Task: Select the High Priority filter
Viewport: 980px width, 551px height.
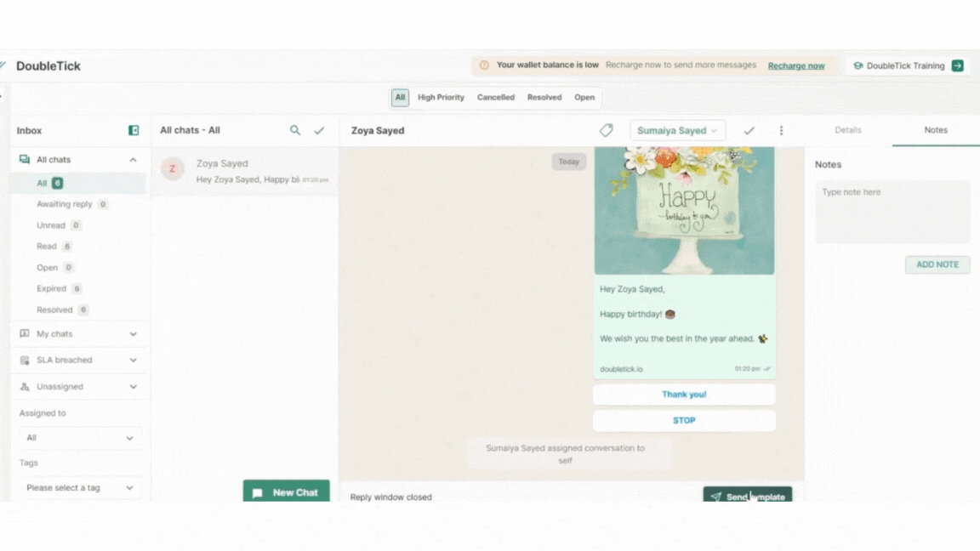Action: point(441,98)
